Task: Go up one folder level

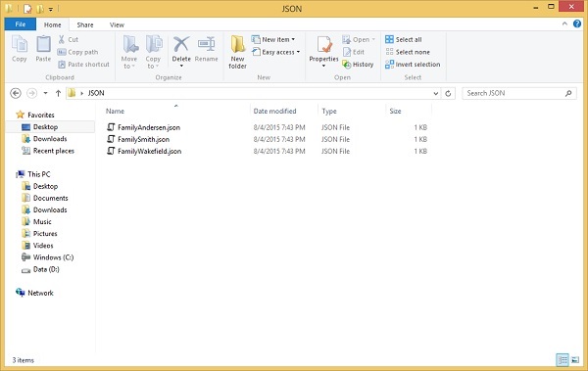Action: [58, 93]
